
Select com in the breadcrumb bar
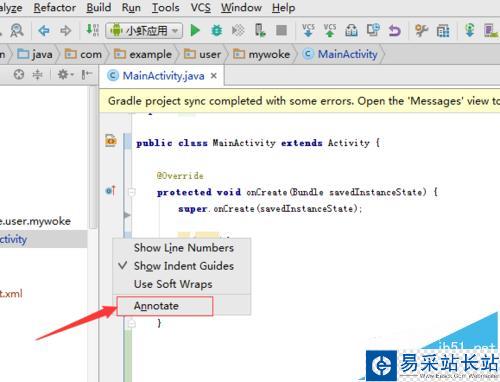click(x=83, y=54)
